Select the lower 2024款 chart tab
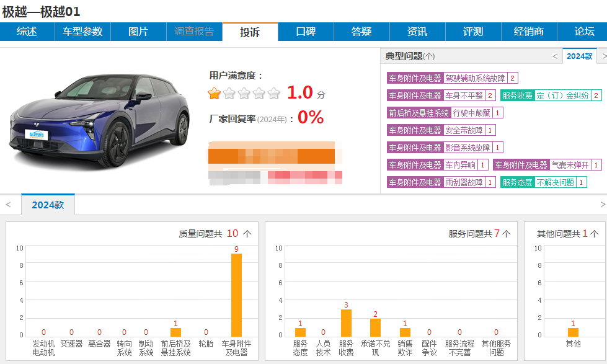Viewport: 607px width, 364px height. [x=48, y=205]
